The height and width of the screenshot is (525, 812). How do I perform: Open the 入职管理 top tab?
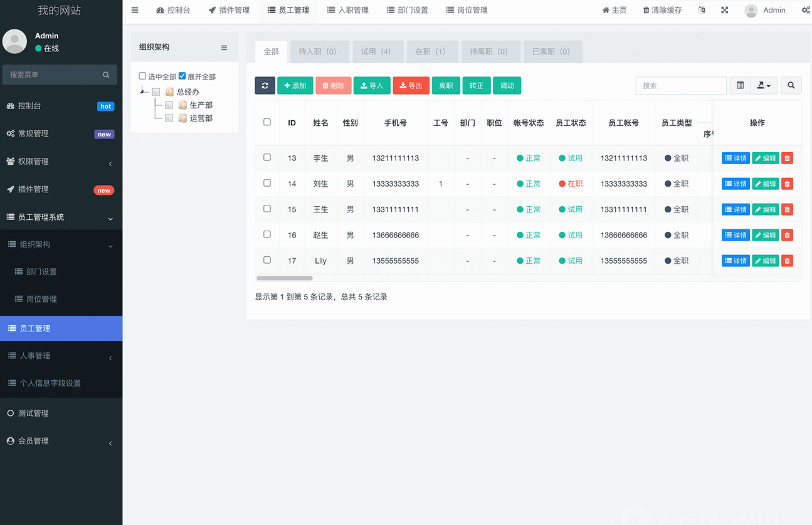tap(347, 11)
